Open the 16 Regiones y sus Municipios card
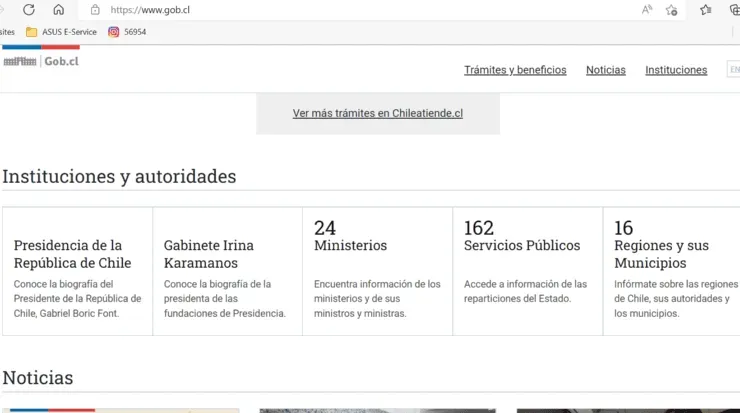The width and height of the screenshot is (740, 413). [x=672, y=271]
